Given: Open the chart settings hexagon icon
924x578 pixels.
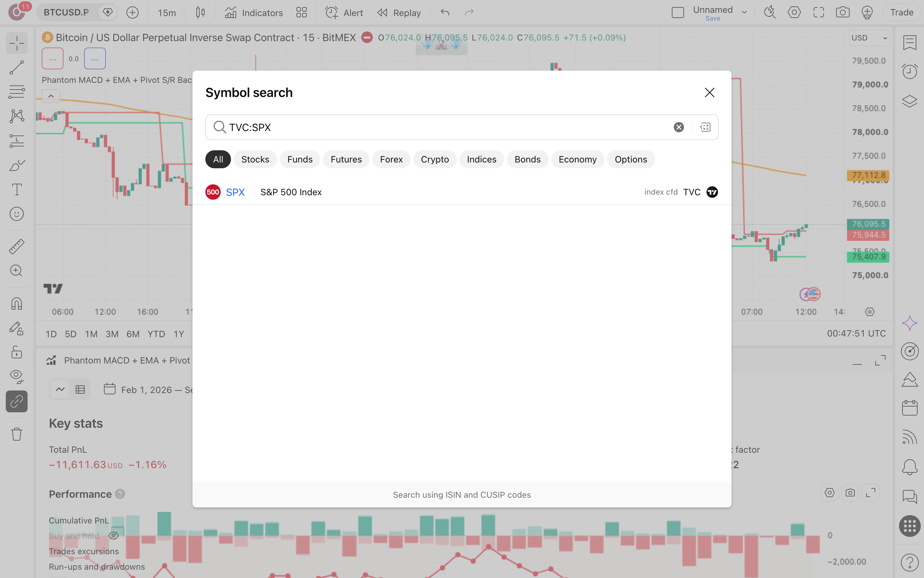Looking at the screenshot, I should click(794, 13).
